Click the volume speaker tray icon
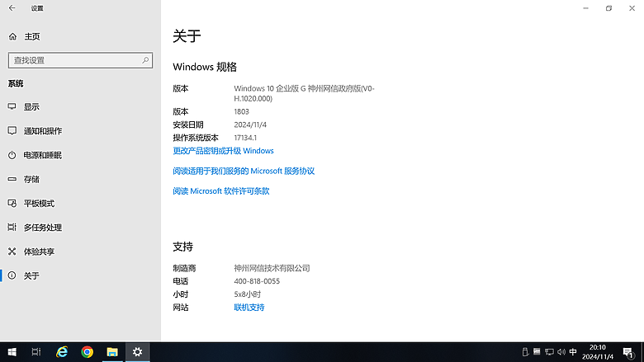Image resolution: width=644 pixels, height=362 pixels. [561, 352]
